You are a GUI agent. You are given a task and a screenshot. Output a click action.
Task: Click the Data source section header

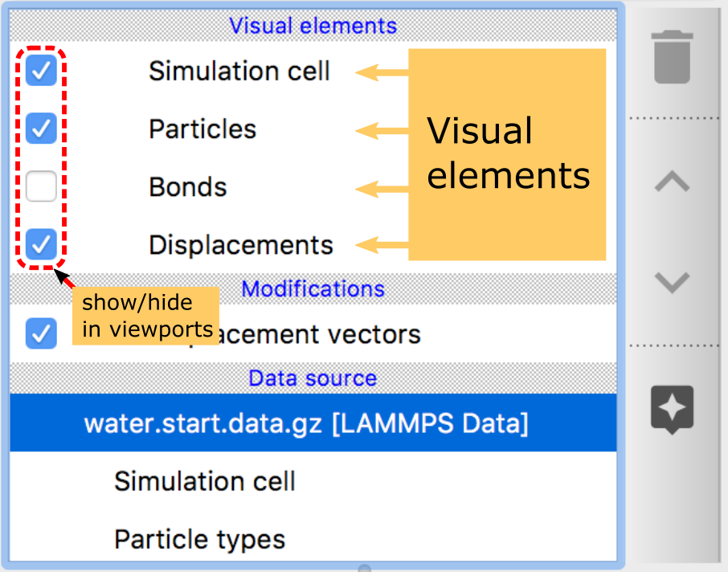pos(313,378)
